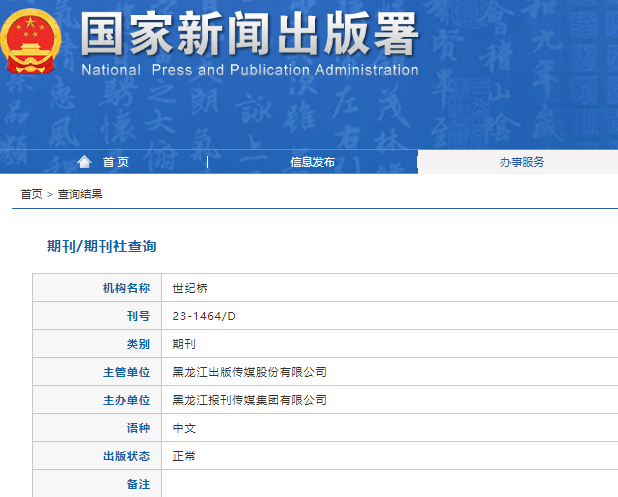Select the 机构名称 row label
This screenshot has width=618, height=497.
(126, 288)
